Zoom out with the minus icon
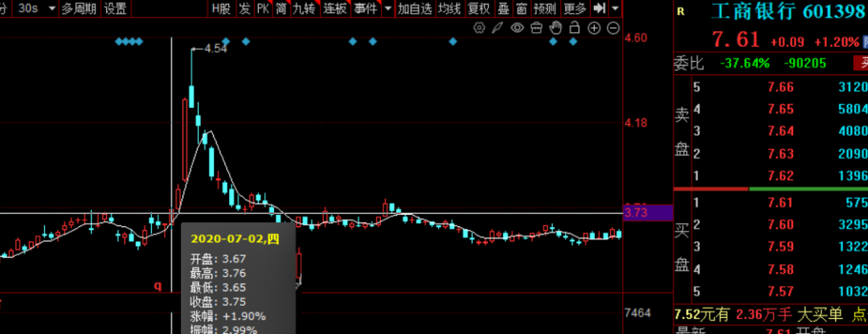Viewport: 868px width, 334px height. click(612, 27)
